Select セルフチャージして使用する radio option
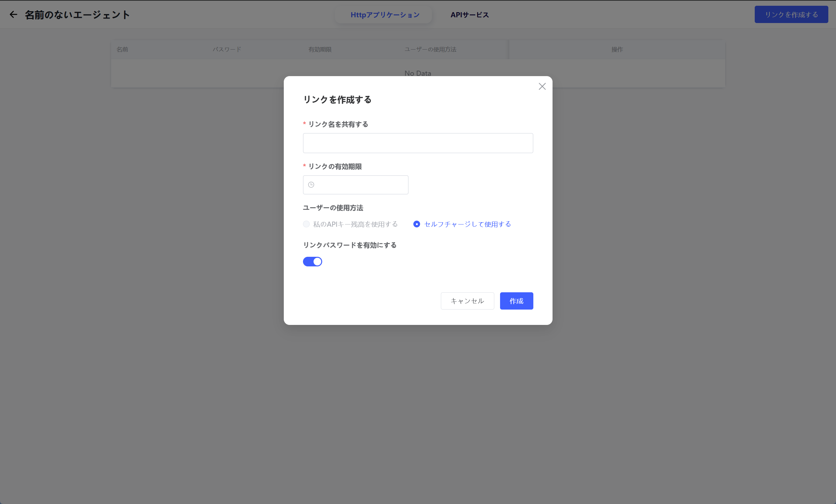 click(417, 224)
